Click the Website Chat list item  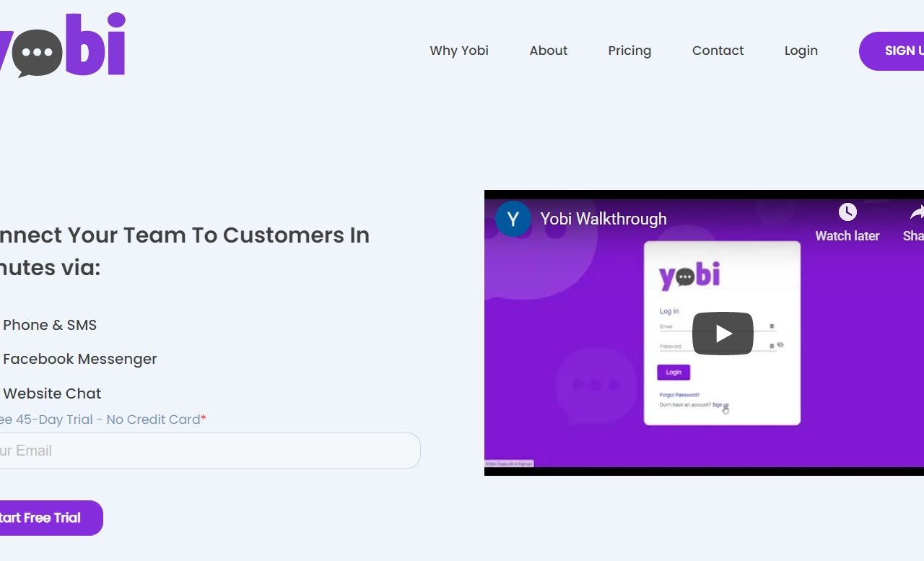click(x=52, y=393)
